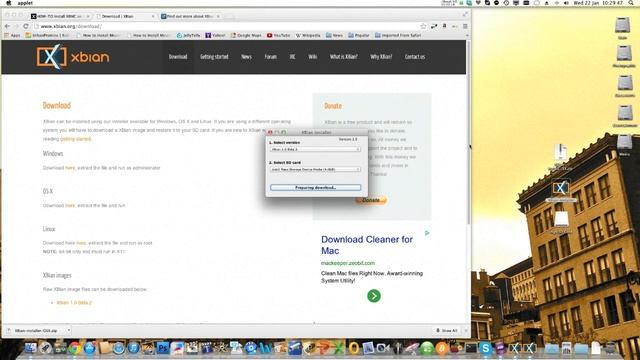Image resolution: width=640 pixels, height=360 pixels.
Task: Open the Wiki nav item
Action: coord(312,57)
